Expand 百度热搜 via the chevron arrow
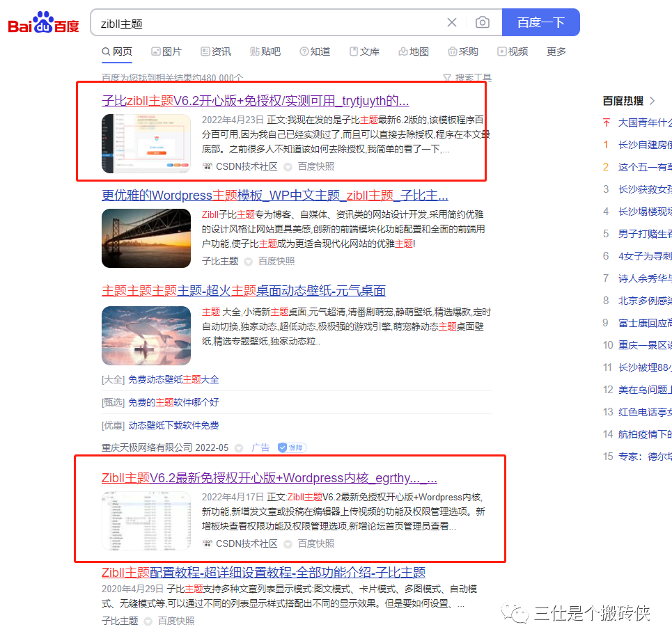The height and width of the screenshot is (643, 672). coord(651,100)
